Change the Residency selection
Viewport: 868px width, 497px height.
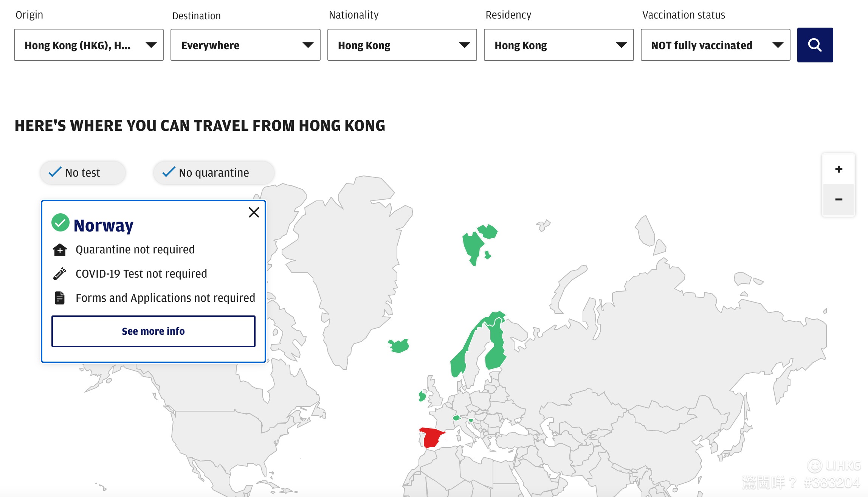(558, 45)
